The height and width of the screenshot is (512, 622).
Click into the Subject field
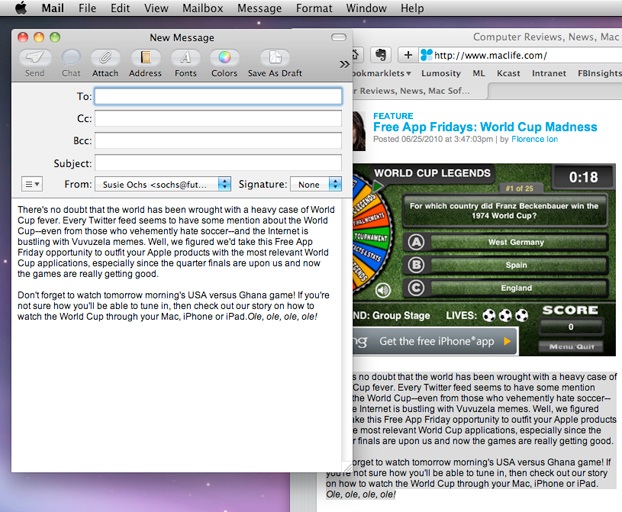[218, 163]
